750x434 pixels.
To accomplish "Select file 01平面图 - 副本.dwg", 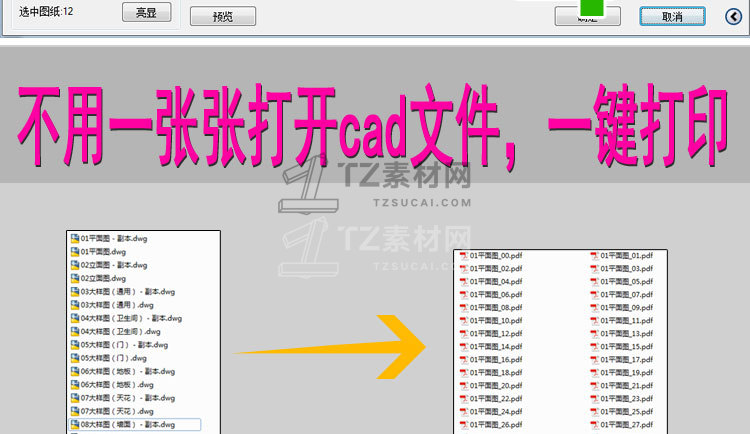I will point(109,238).
